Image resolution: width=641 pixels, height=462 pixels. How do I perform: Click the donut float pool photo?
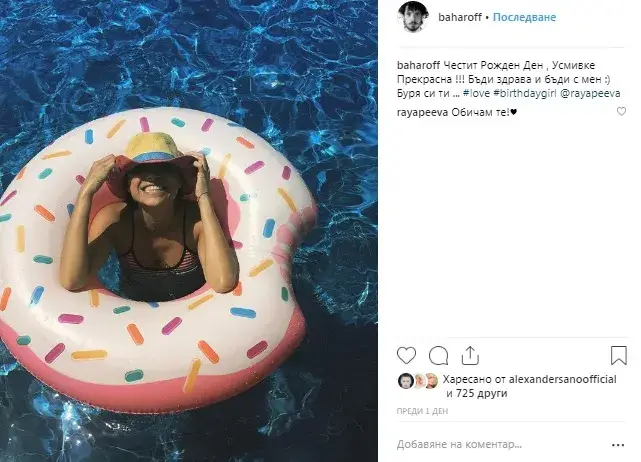click(x=189, y=231)
